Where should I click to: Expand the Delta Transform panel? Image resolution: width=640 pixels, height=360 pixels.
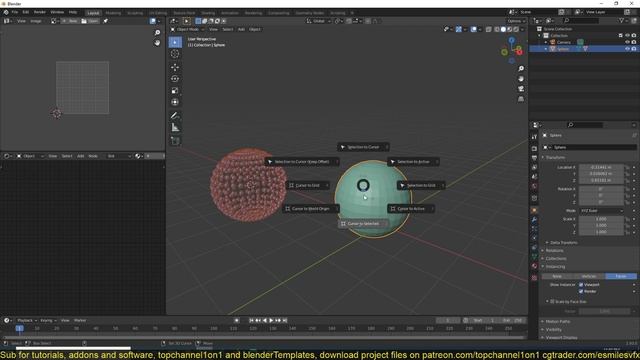click(564, 242)
